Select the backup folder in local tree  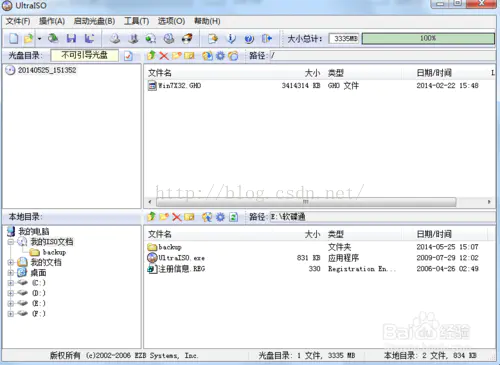point(54,252)
